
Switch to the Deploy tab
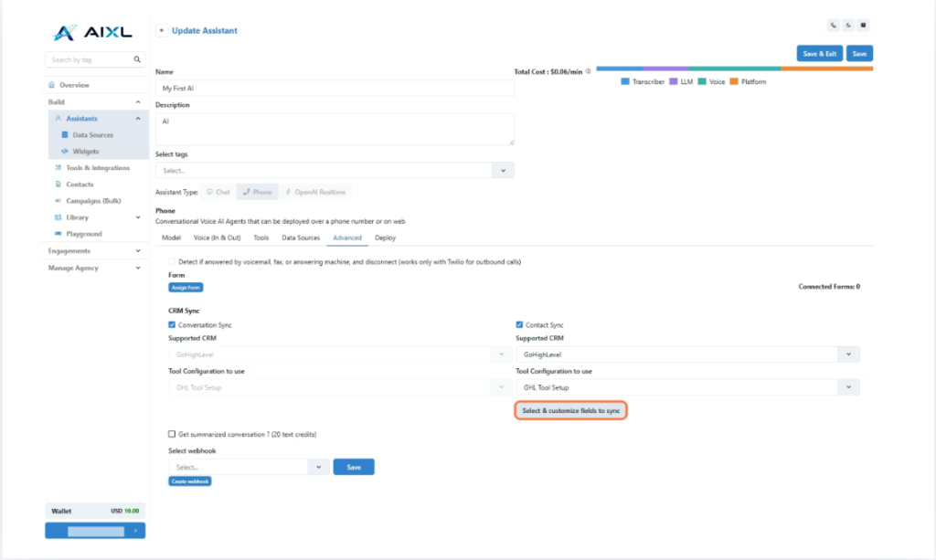tap(385, 238)
